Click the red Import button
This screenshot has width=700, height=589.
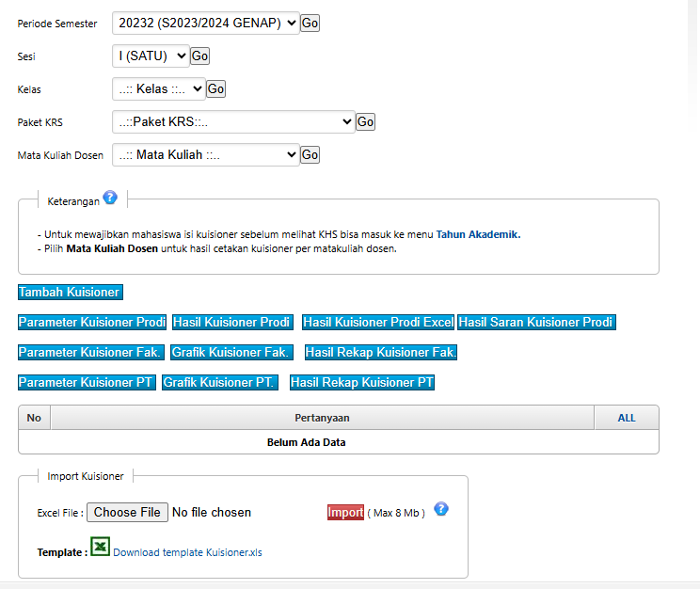point(345,512)
